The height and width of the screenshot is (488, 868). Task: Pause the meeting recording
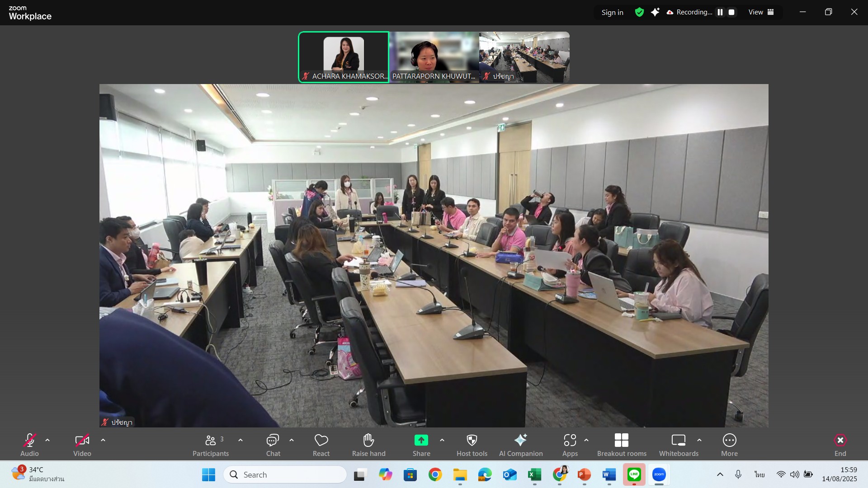(x=720, y=12)
